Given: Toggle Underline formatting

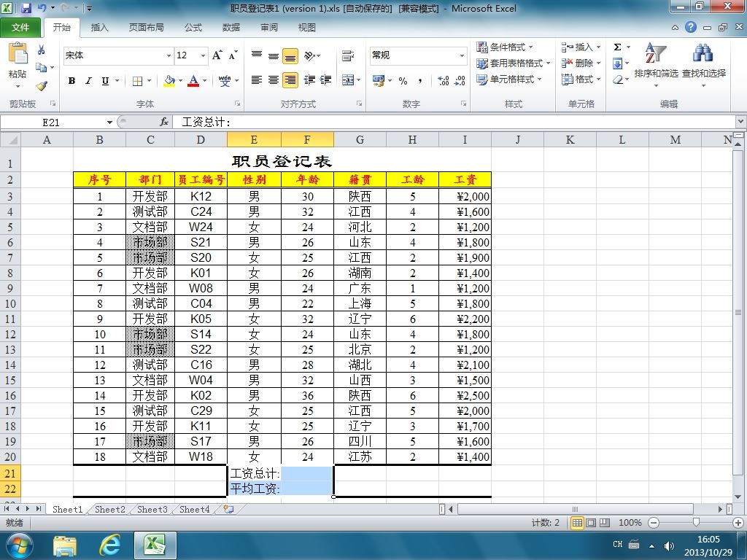Looking at the screenshot, I should pos(105,81).
